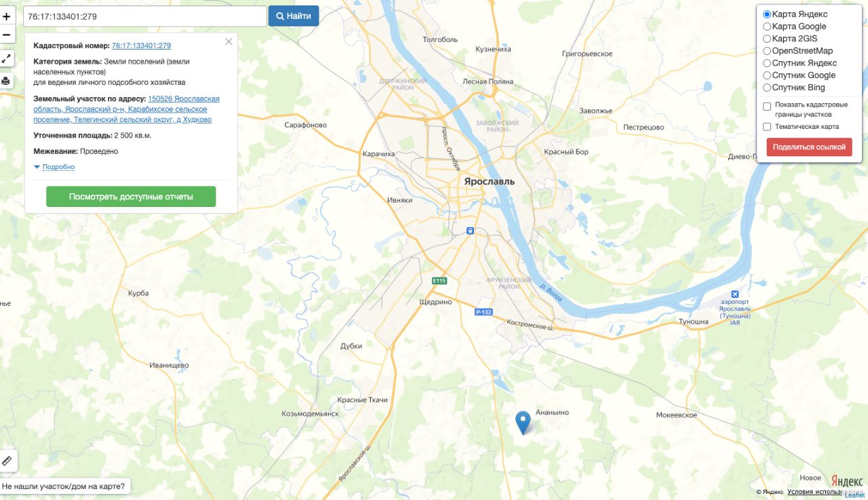Image resolution: width=868 pixels, height=500 pixels.
Task: Click the railway station icon in Ярославль
Action: pos(469,231)
